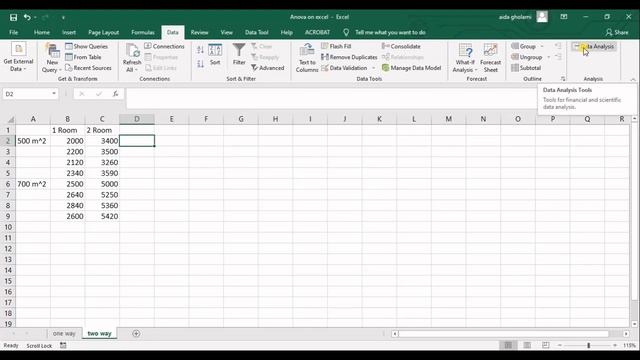Click Subtotal in Outline group
This screenshot has width=640, height=360.
526,68
